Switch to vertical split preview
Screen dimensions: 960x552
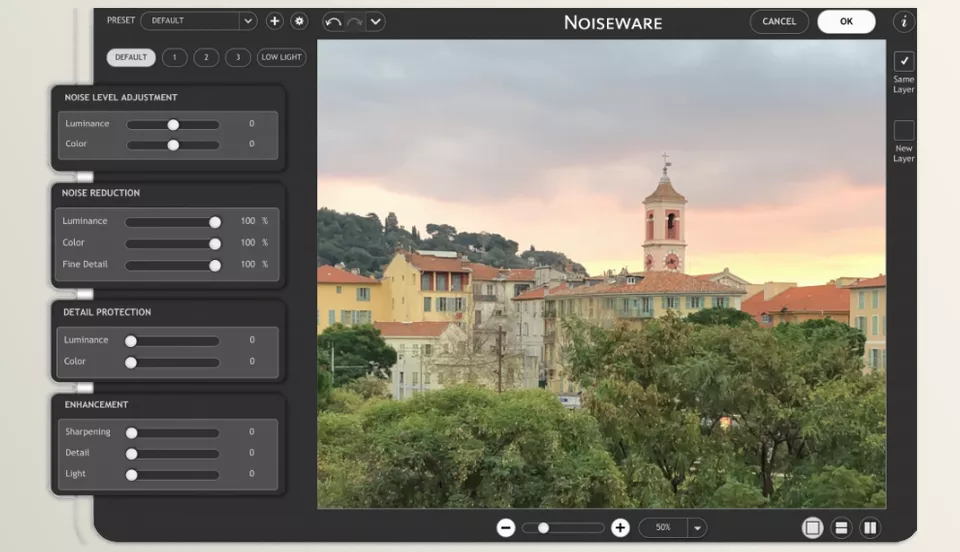tap(870, 528)
